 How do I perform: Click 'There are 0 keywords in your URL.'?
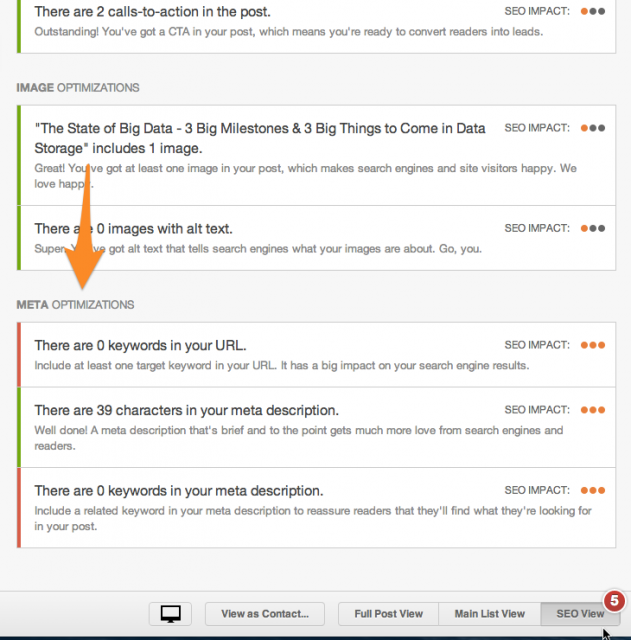140,345
